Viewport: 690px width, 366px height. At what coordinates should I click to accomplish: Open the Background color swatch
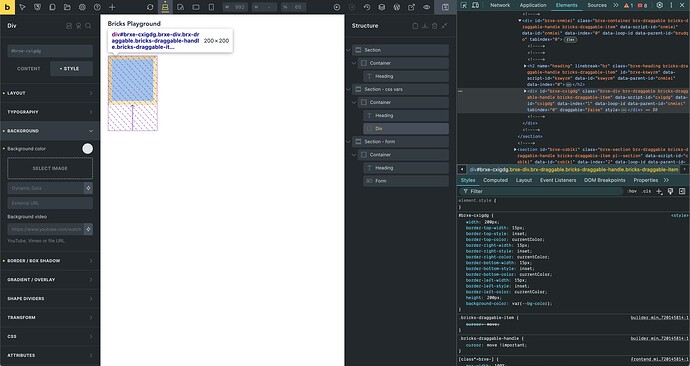point(88,149)
